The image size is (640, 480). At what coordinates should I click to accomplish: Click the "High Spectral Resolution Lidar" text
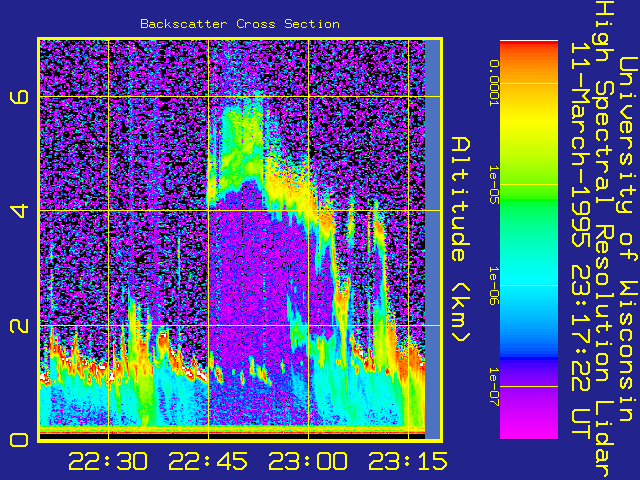click(x=605, y=240)
